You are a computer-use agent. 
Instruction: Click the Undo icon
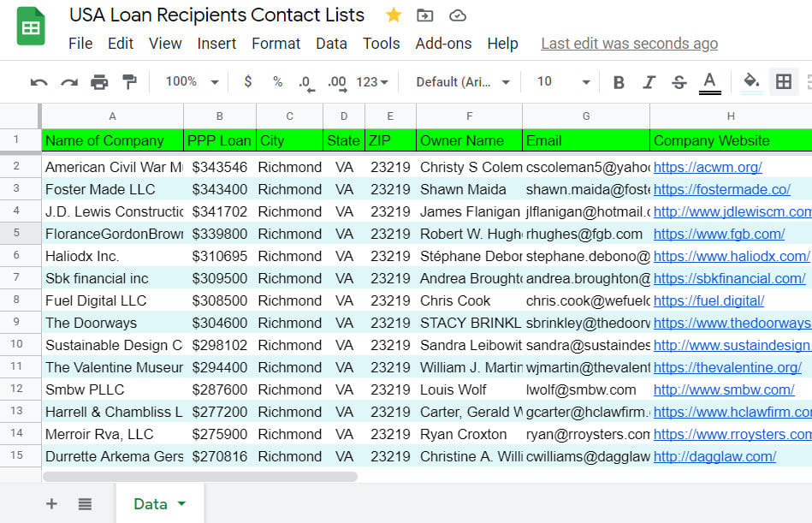[39, 81]
